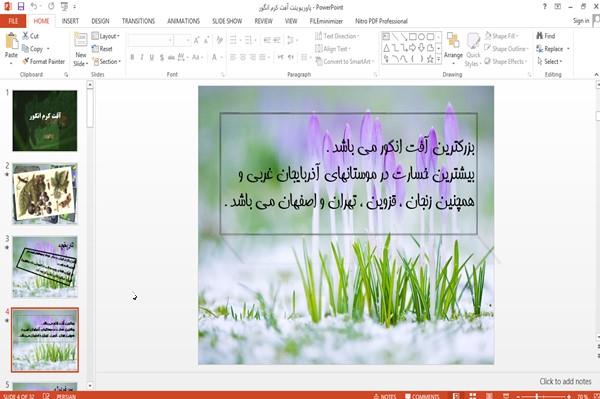Image resolution: width=600 pixels, height=399 pixels.
Task: Center align the text
Action: click(243, 57)
